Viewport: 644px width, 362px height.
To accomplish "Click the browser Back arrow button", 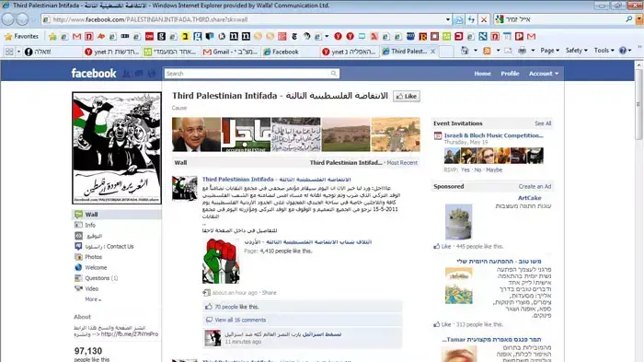I will click(7, 19).
